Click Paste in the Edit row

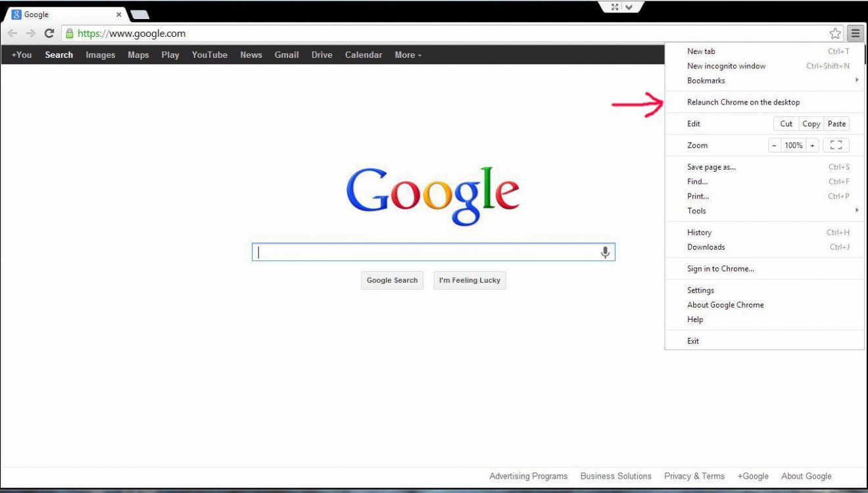point(837,124)
